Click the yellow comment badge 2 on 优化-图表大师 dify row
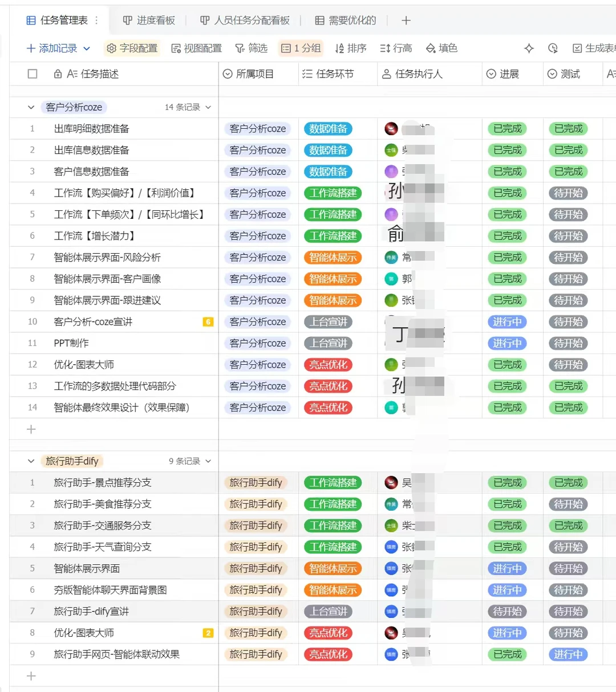616x692 pixels. coord(208,633)
